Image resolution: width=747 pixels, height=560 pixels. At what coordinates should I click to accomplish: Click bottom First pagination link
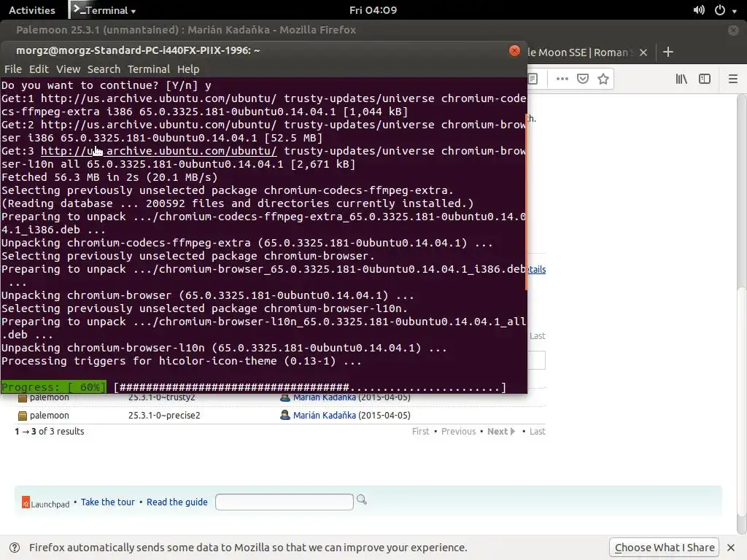tap(421, 432)
